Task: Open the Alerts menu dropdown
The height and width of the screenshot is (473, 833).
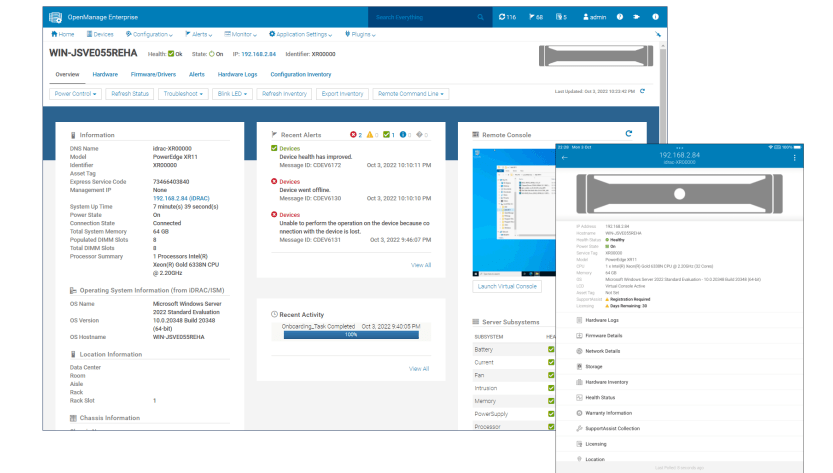Action: [x=199, y=34]
